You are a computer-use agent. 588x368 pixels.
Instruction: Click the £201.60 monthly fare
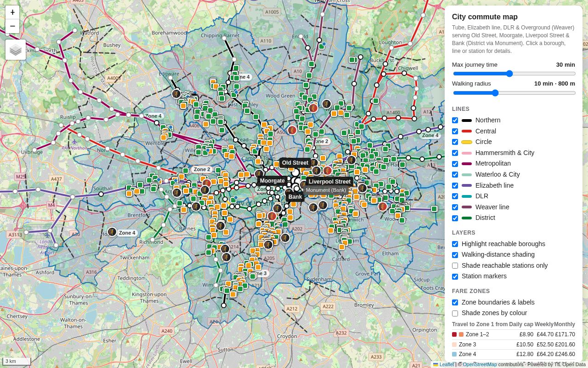(565, 345)
